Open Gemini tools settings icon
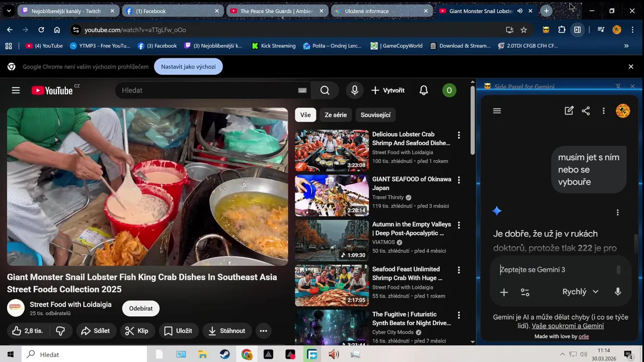The image size is (644, 362). (525, 292)
